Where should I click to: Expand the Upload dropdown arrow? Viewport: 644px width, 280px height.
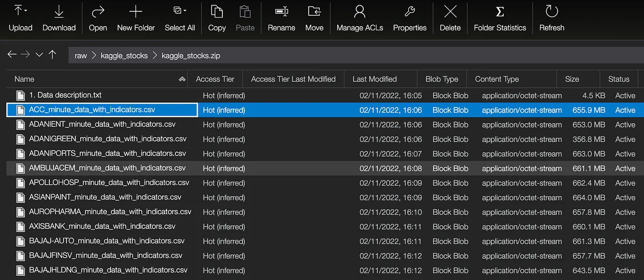[25, 10]
